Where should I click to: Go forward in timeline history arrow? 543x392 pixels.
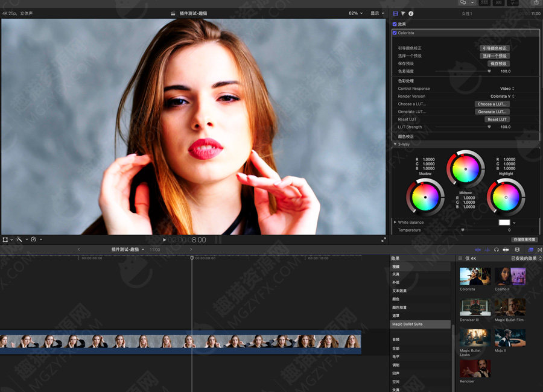(x=191, y=249)
